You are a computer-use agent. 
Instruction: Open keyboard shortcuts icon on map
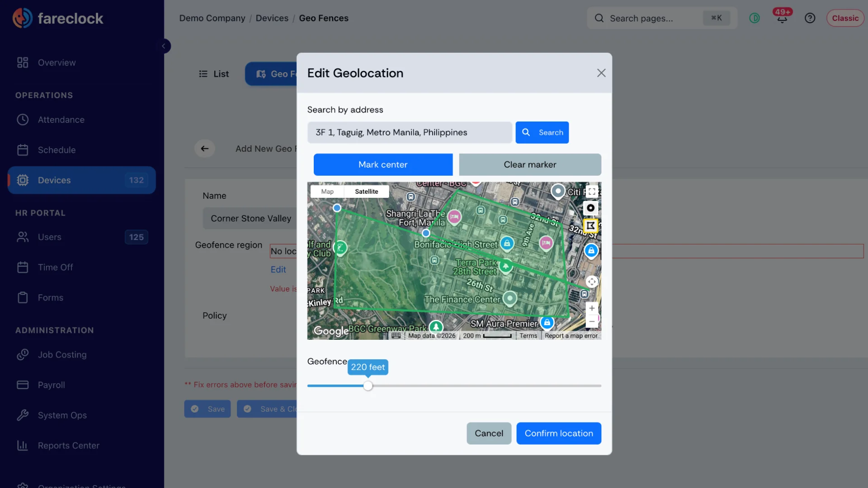pos(396,336)
